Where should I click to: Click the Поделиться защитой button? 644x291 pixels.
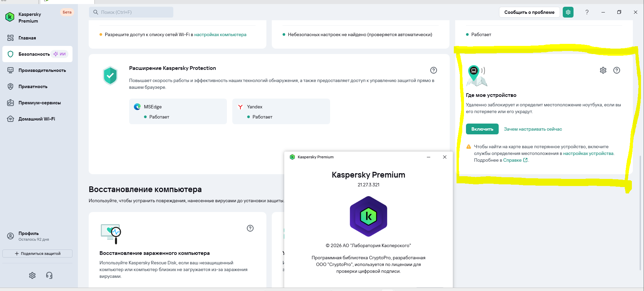click(37, 254)
